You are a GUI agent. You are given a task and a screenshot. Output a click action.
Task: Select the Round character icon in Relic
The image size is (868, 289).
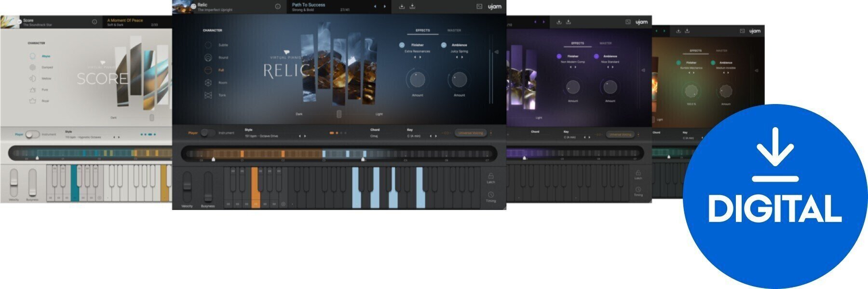pyautogui.click(x=208, y=58)
